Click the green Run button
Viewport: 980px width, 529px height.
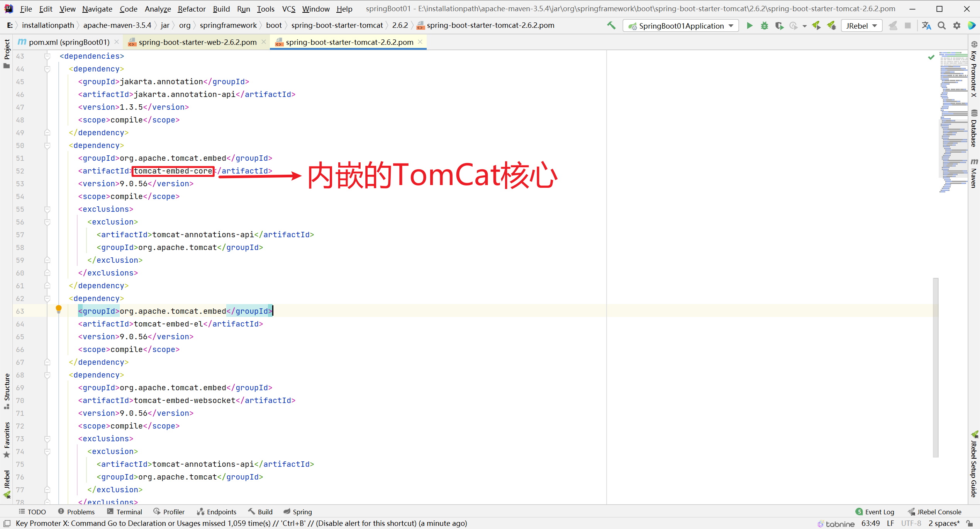pos(749,26)
